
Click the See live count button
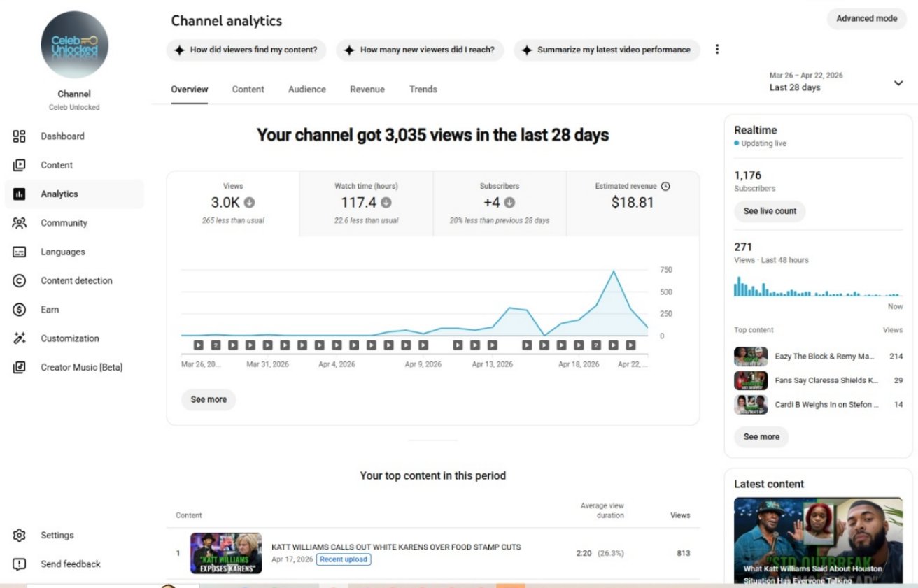770,211
